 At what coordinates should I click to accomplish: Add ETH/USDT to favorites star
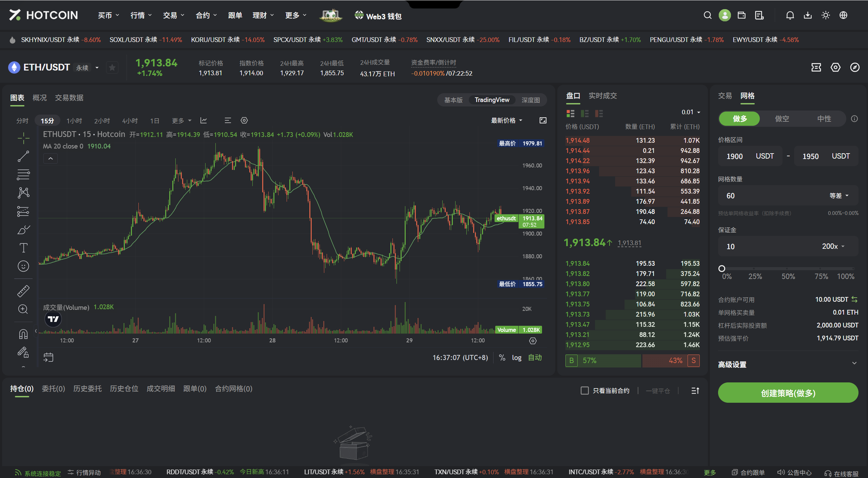[x=112, y=67]
